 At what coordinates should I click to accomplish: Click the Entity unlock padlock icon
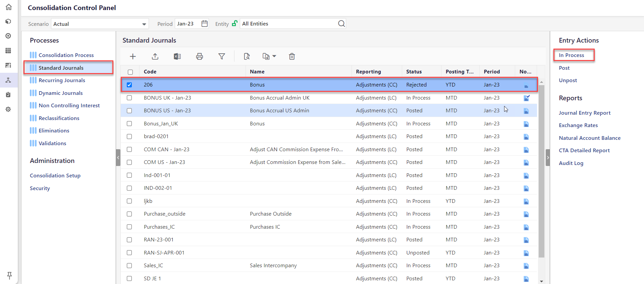(235, 23)
